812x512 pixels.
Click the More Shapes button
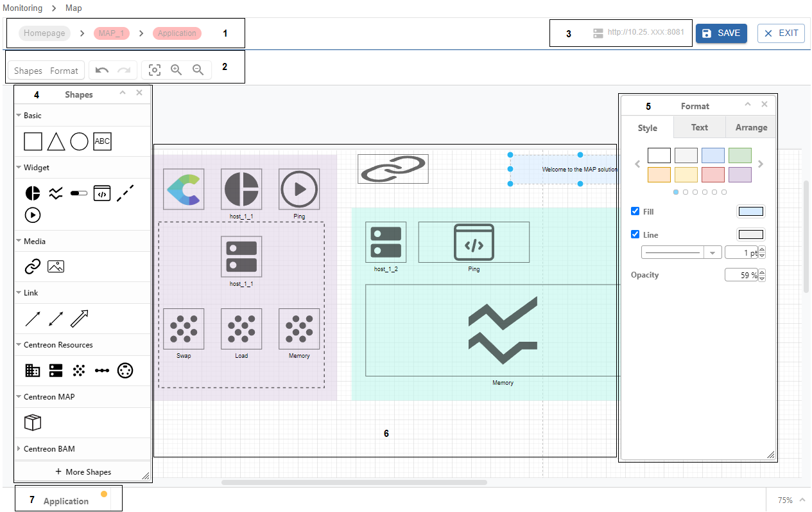[x=83, y=472]
